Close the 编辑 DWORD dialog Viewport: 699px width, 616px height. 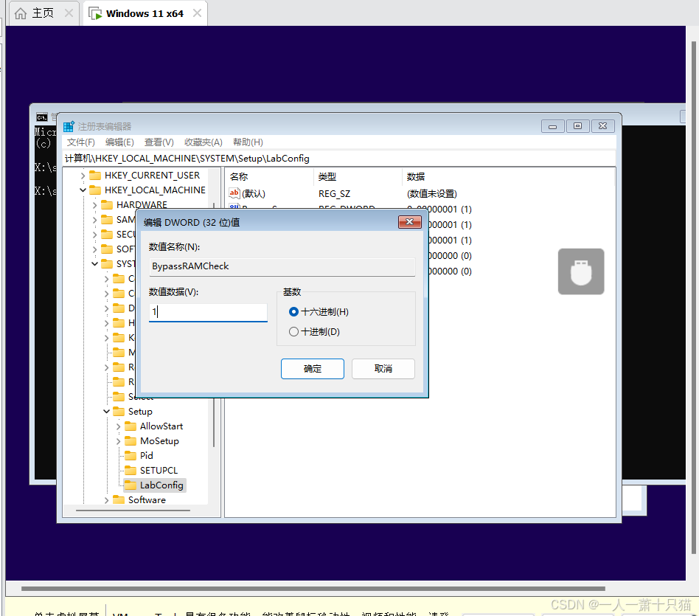(410, 222)
